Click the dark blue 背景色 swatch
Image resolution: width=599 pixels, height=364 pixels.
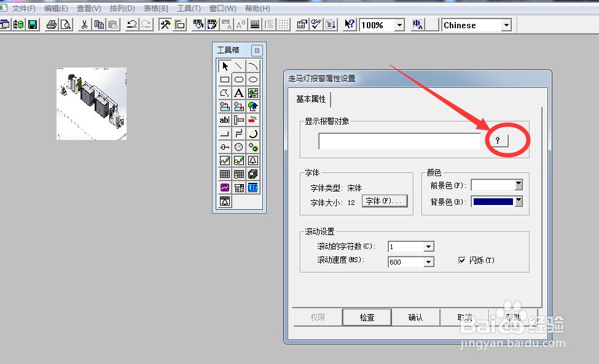click(x=493, y=201)
